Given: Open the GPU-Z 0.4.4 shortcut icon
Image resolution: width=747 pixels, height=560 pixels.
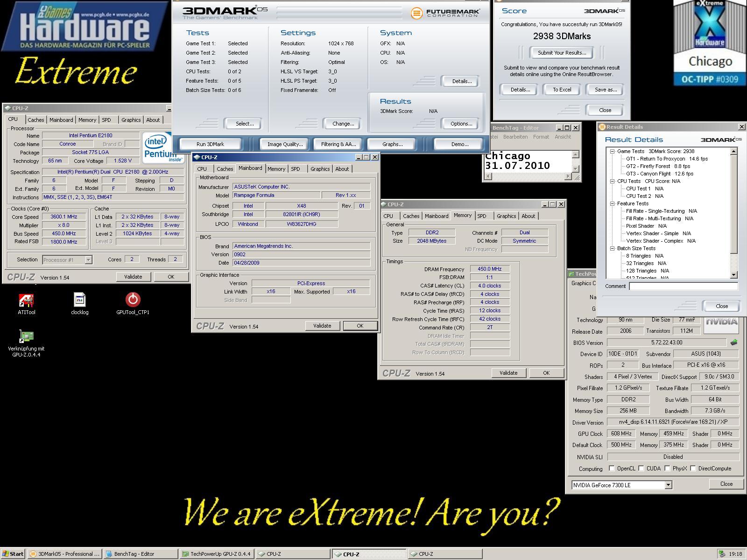Looking at the screenshot, I should tap(26, 336).
